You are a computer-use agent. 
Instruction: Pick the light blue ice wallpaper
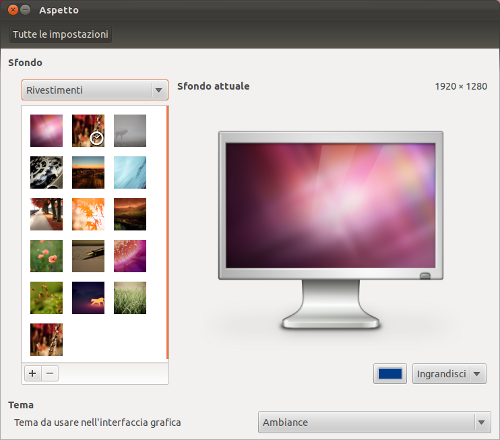coord(130,172)
